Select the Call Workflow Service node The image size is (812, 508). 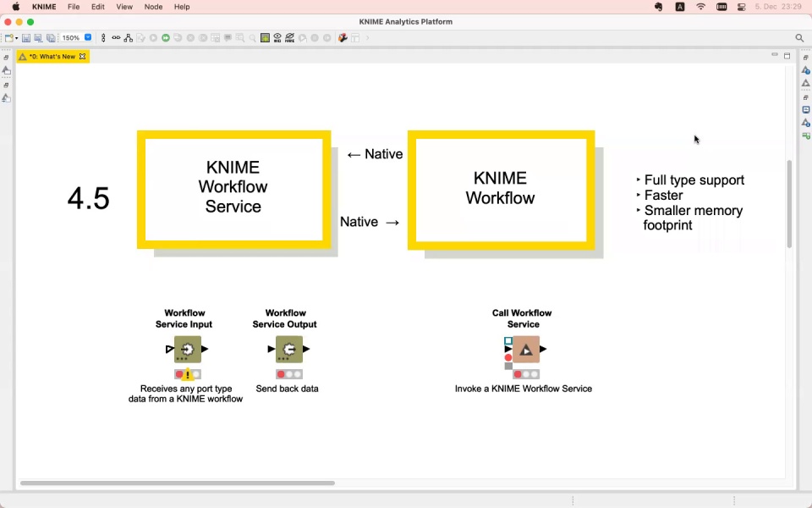[526, 349]
